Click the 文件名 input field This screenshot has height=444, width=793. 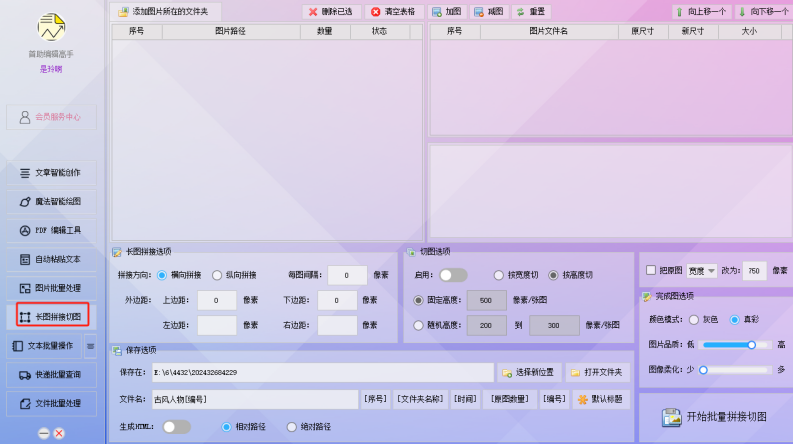[x=255, y=399]
